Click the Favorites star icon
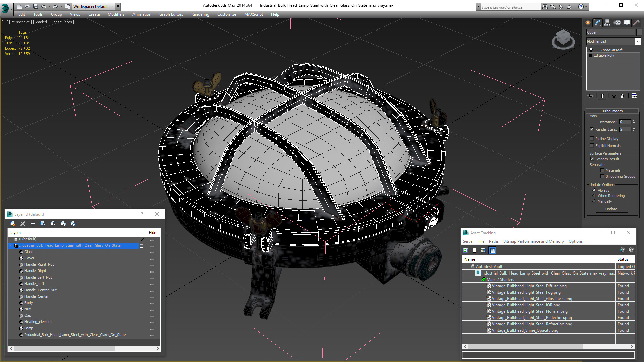Image resolution: width=644 pixels, height=362 pixels. point(569,7)
